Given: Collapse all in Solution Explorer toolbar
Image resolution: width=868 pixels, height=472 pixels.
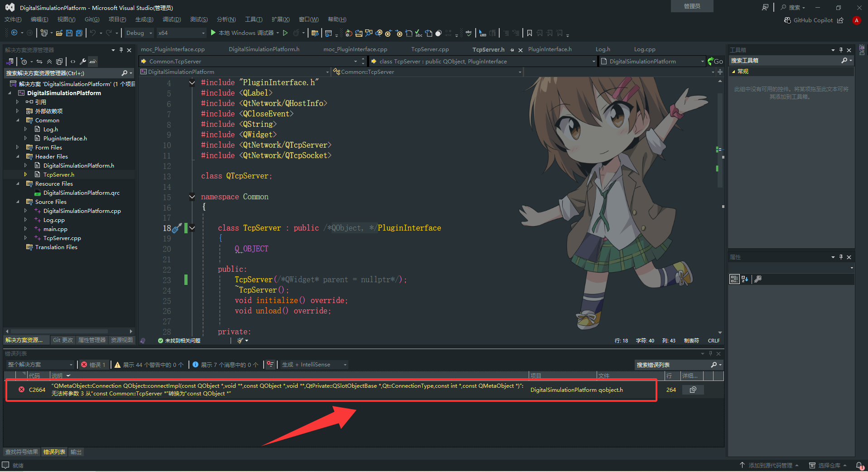Looking at the screenshot, I should [49, 61].
